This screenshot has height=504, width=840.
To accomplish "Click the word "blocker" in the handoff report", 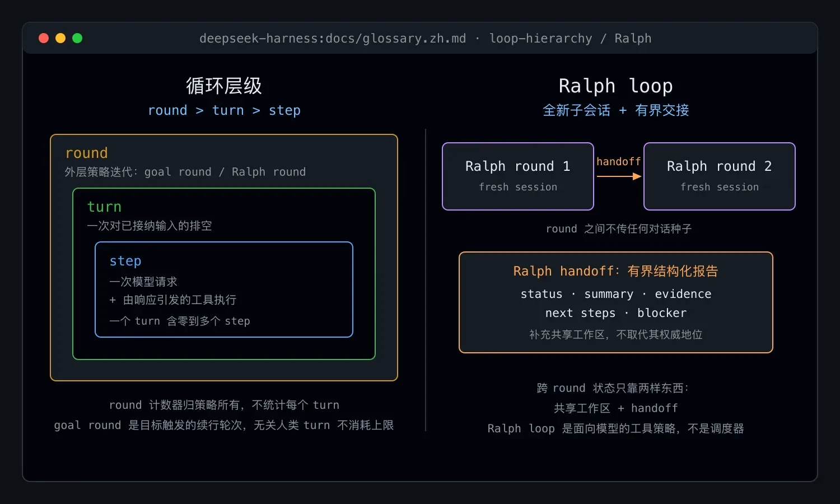I will (662, 313).
